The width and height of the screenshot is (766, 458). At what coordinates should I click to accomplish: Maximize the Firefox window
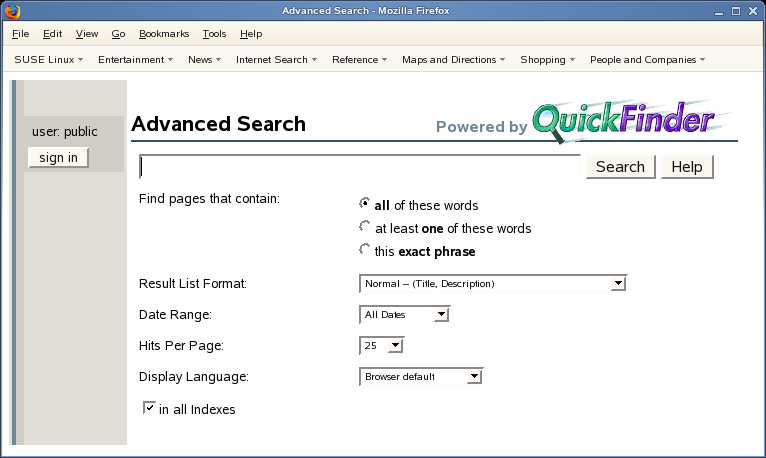point(736,11)
